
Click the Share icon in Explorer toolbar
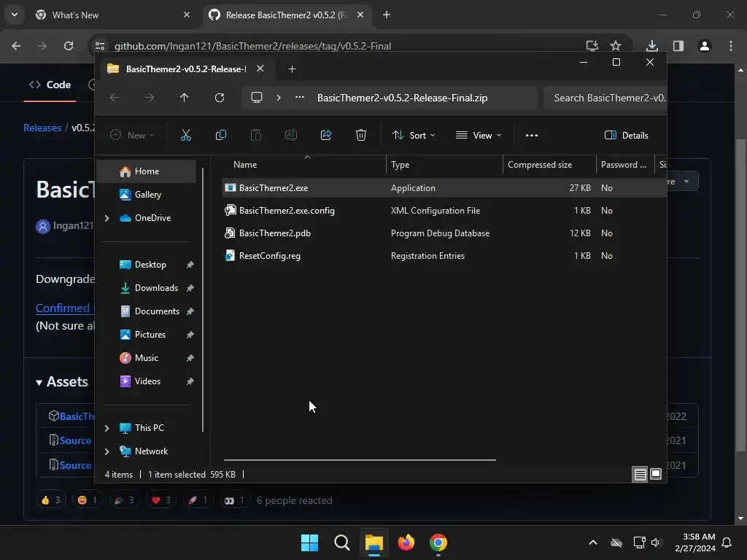click(x=326, y=135)
